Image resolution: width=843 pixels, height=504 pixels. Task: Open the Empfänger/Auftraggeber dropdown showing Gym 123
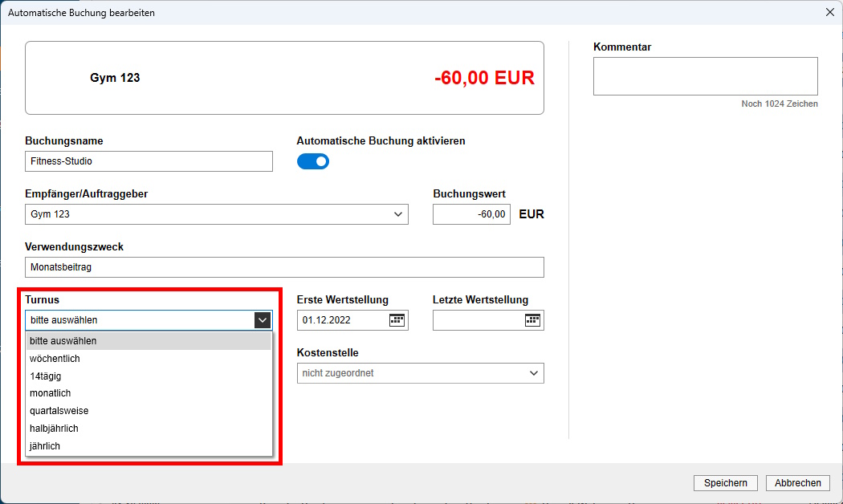398,214
